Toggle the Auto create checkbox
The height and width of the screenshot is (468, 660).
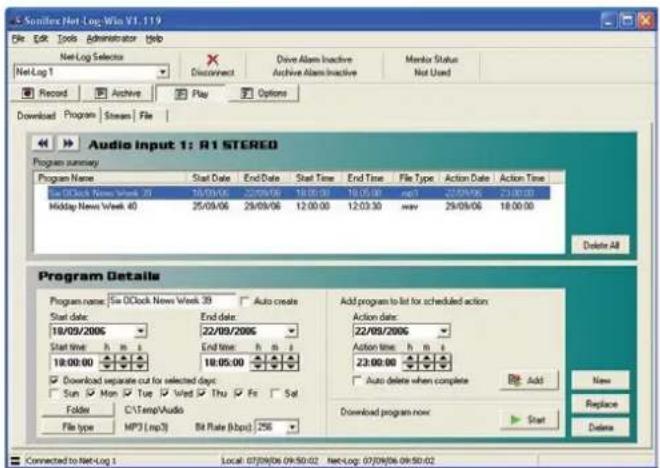point(244,301)
